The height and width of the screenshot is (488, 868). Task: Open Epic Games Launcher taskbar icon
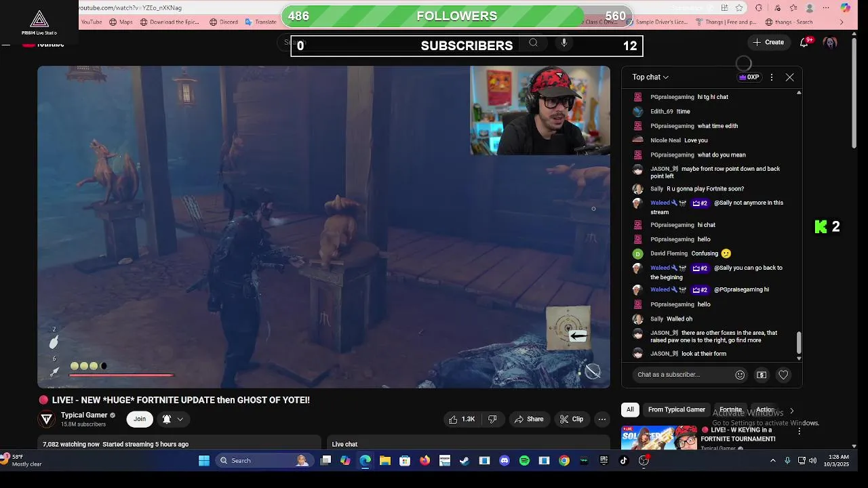pyautogui.click(x=604, y=461)
